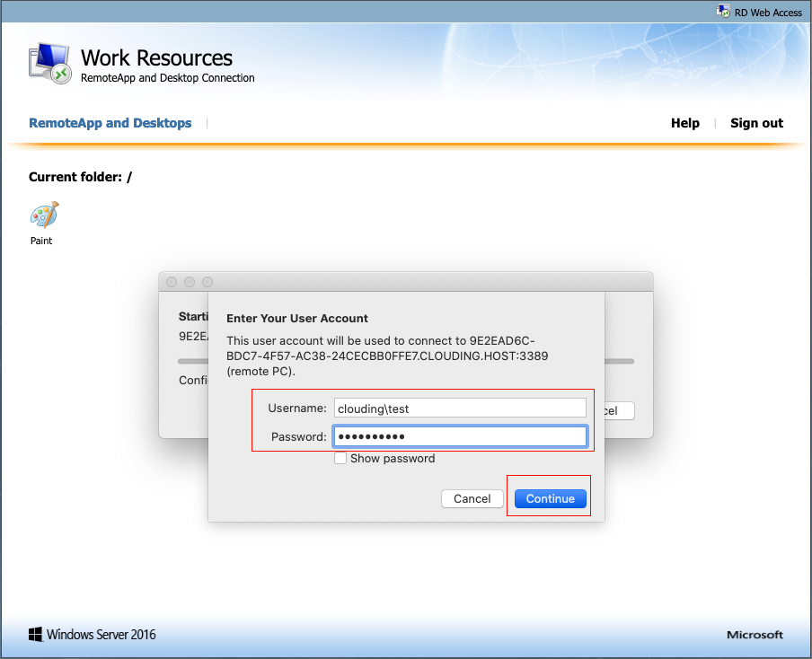Click Cancel in the user account dialog

pos(472,498)
